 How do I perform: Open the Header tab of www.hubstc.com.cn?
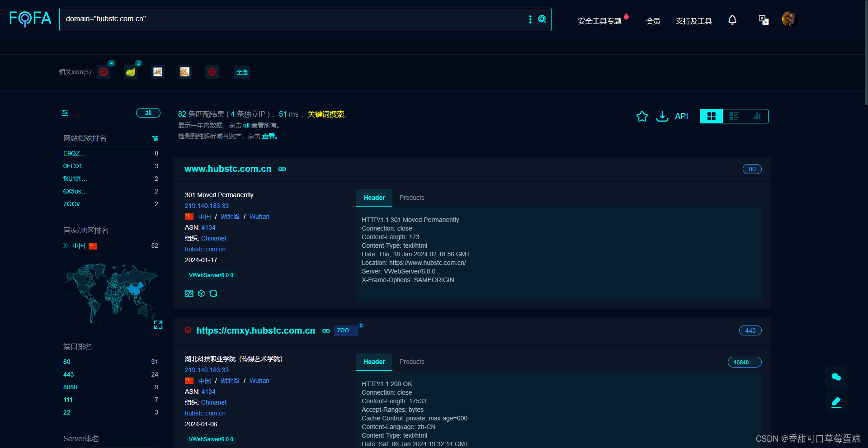pyautogui.click(x=374, y=198)
